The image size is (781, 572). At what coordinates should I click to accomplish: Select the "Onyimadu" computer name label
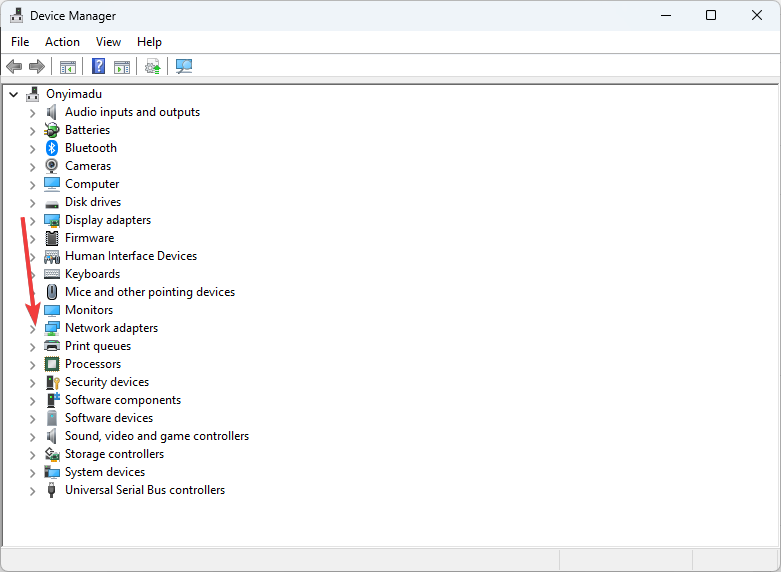(x=74, y=94)
